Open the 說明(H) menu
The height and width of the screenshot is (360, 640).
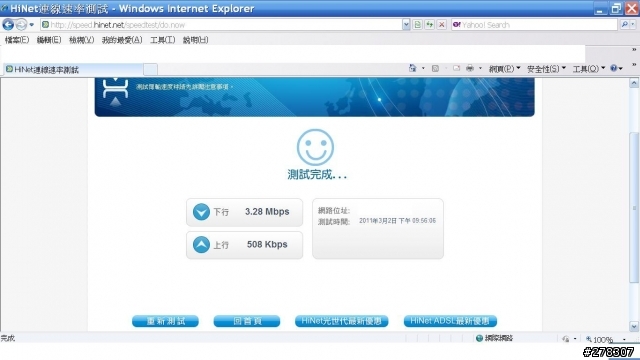pos(195,40)
